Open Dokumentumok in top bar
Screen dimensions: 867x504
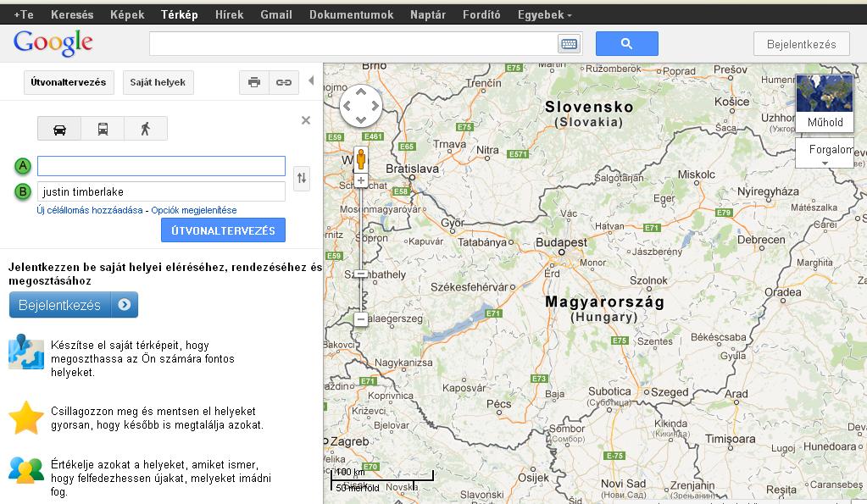351,15
